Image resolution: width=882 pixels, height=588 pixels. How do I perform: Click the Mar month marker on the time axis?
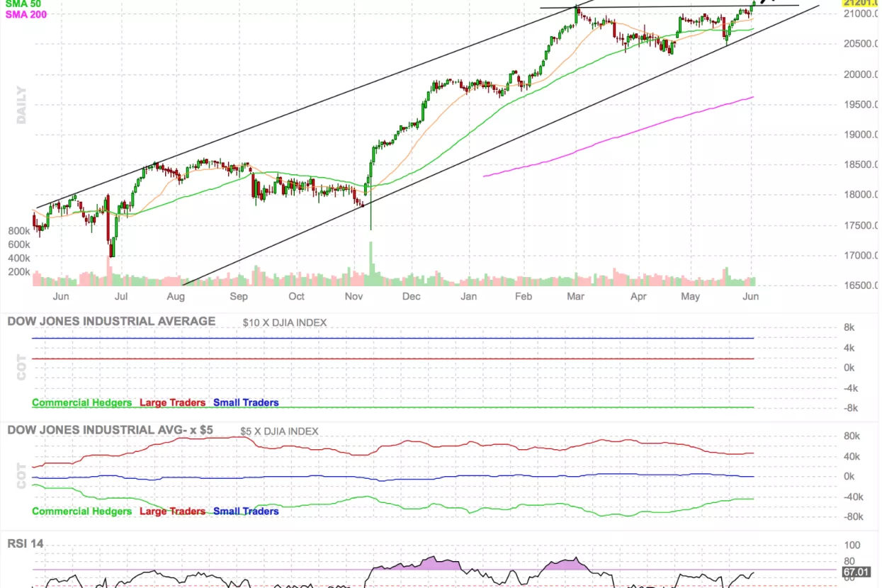[x=577, y=296]
